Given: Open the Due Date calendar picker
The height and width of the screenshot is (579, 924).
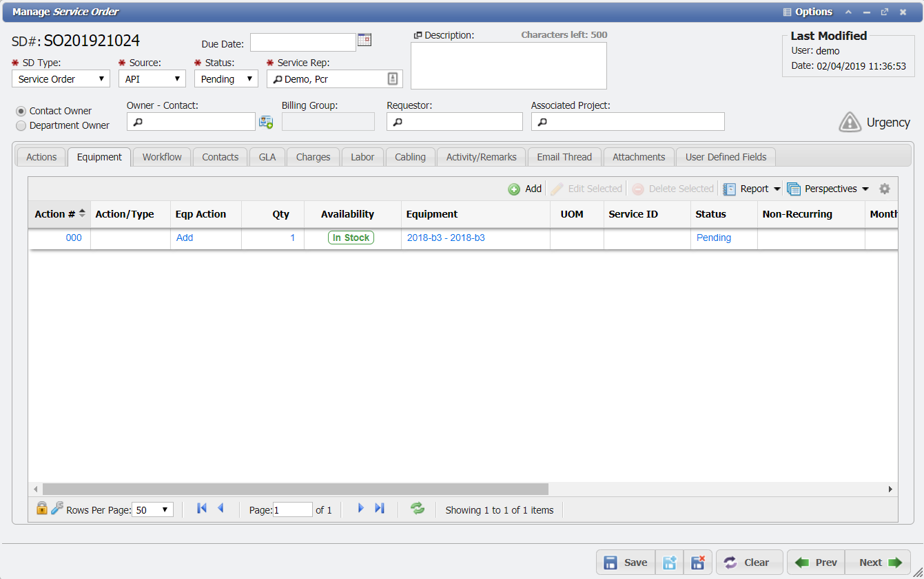Looking at the screenshot, I should (x=365, y=40).
